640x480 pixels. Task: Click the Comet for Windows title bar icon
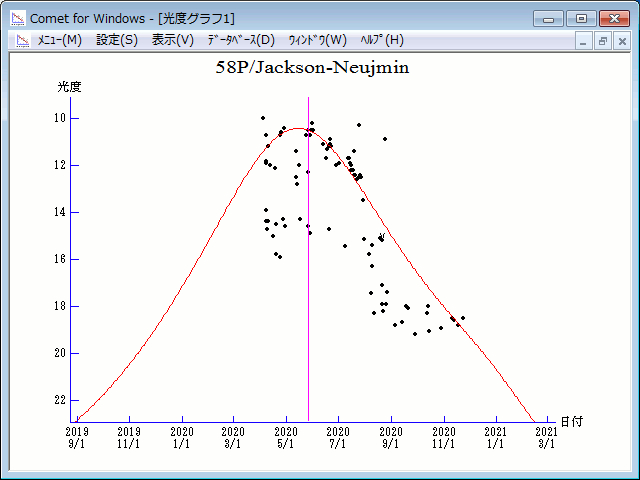17,18
